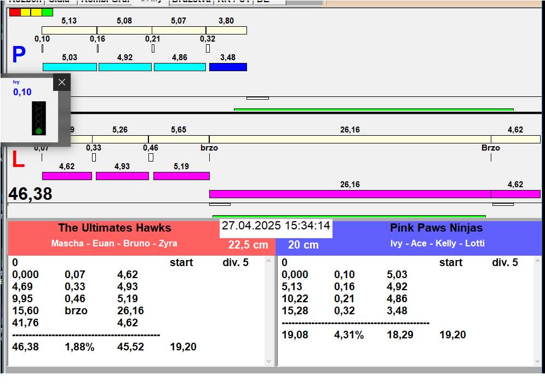
Task: Click the date and time stamp field
Action: coord(276,226)
